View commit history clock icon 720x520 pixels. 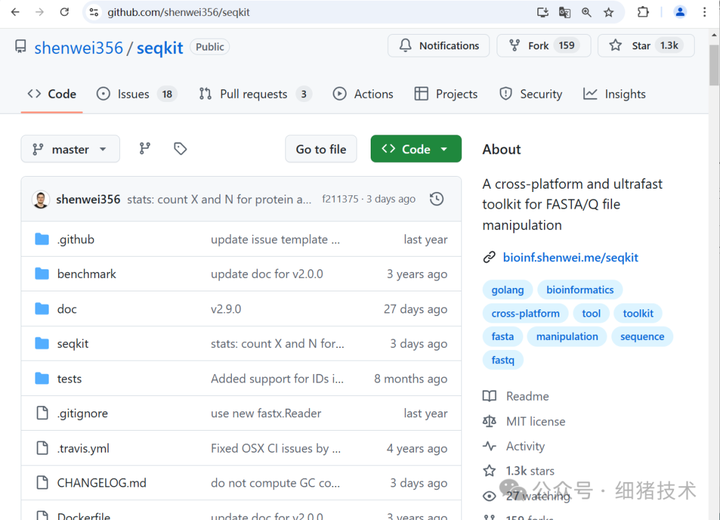click(x=437, y=199)
